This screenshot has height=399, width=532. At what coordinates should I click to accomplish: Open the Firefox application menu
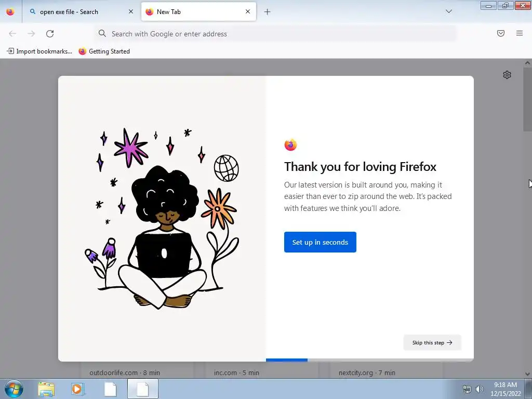click(x=520, y=33)
